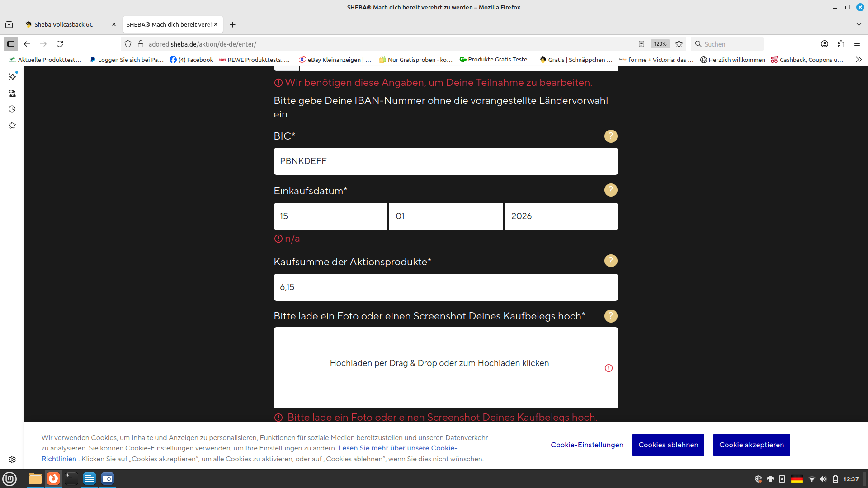
Task: Open history clock icon in sidebar
Action: point(12,109)
